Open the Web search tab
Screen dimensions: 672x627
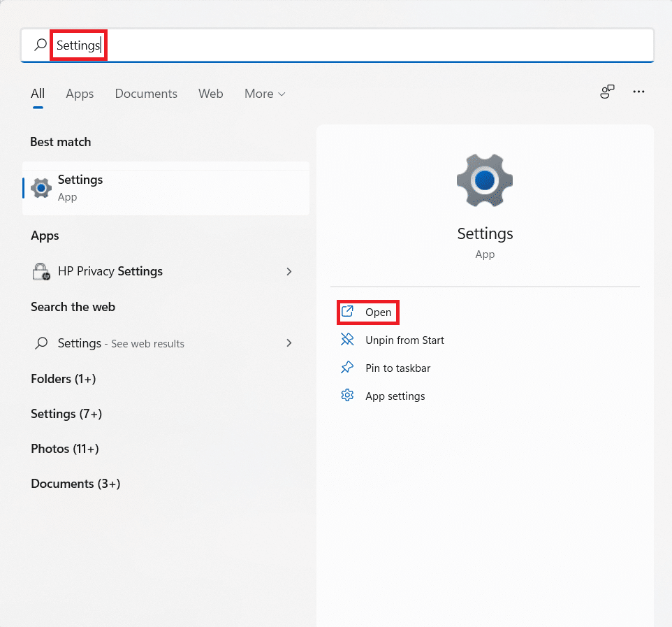pyautogui.click(x=210, y=93)
